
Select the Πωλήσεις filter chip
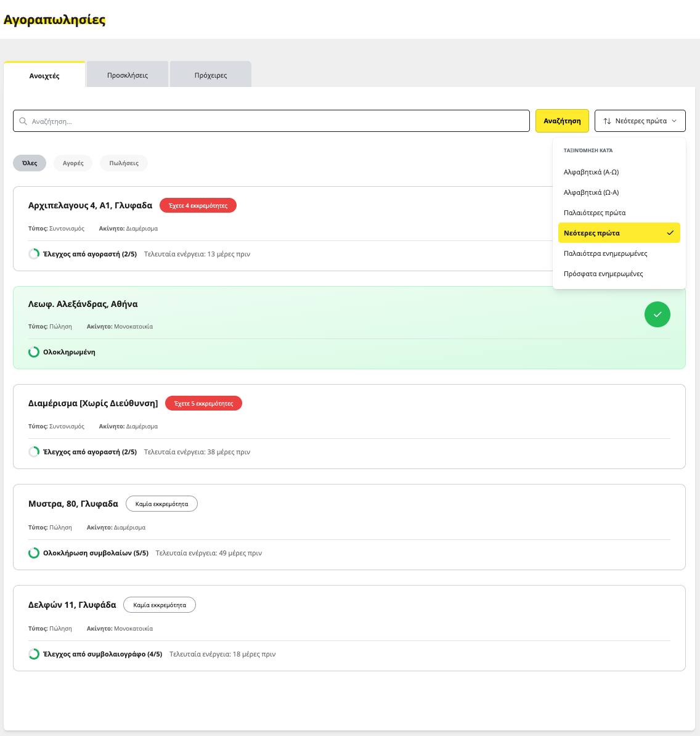tap(124, 163)
